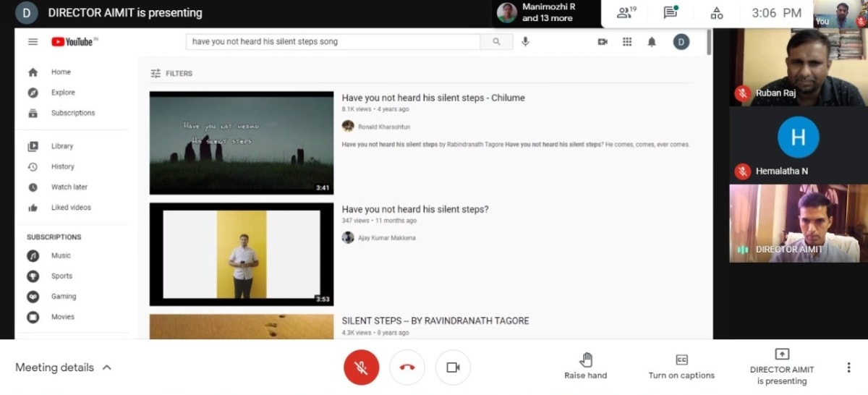Toggle the Meet microphone mute button
Image resolution: width=868 pixels, height=395 pixels.
pos(361,368)
